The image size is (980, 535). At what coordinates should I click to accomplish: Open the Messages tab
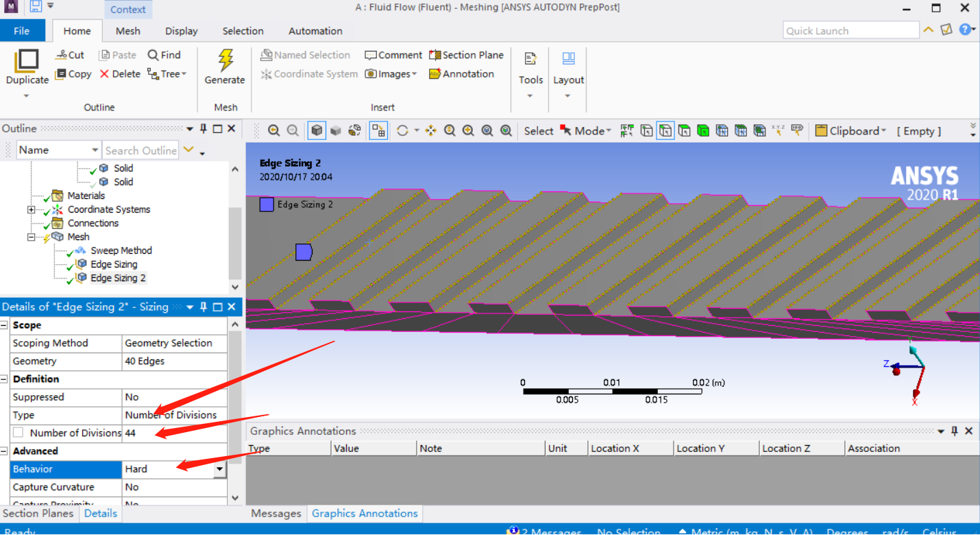[276, 513]
